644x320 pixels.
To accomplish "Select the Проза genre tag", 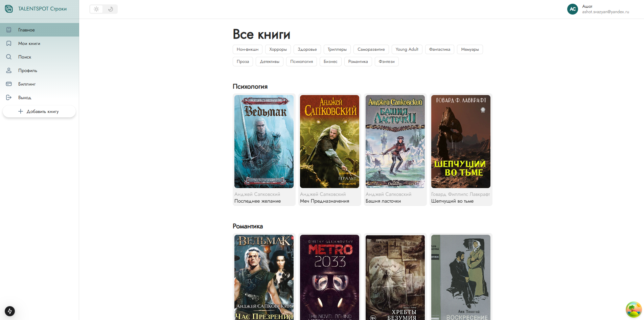I will tap(243, 62).
